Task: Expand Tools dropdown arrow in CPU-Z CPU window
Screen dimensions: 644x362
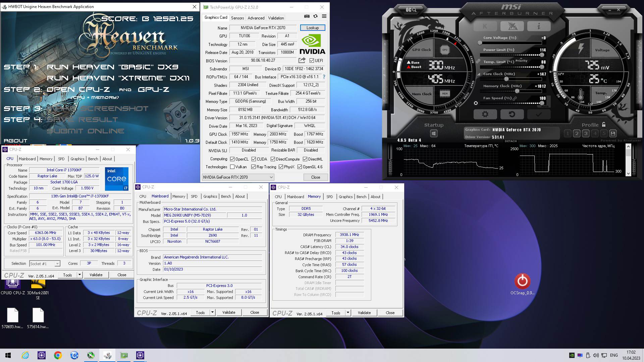Action: coord(79,275)
